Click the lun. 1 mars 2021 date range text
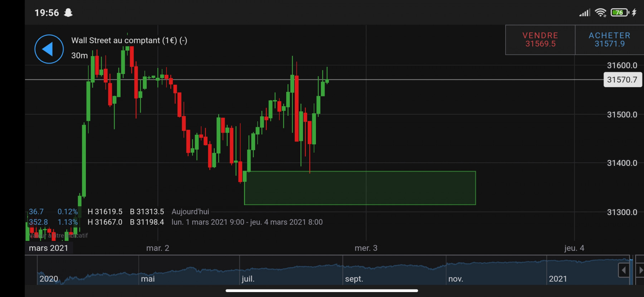Screen dimensions: 644x297 click(x=247, y=222)
